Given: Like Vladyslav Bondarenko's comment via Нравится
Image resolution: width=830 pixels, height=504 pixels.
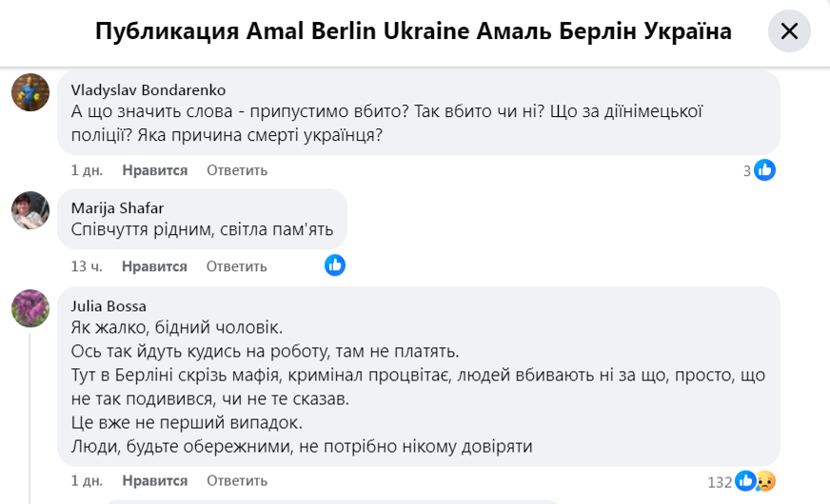Looking at the screenshot, I should [x=154, y=170].
